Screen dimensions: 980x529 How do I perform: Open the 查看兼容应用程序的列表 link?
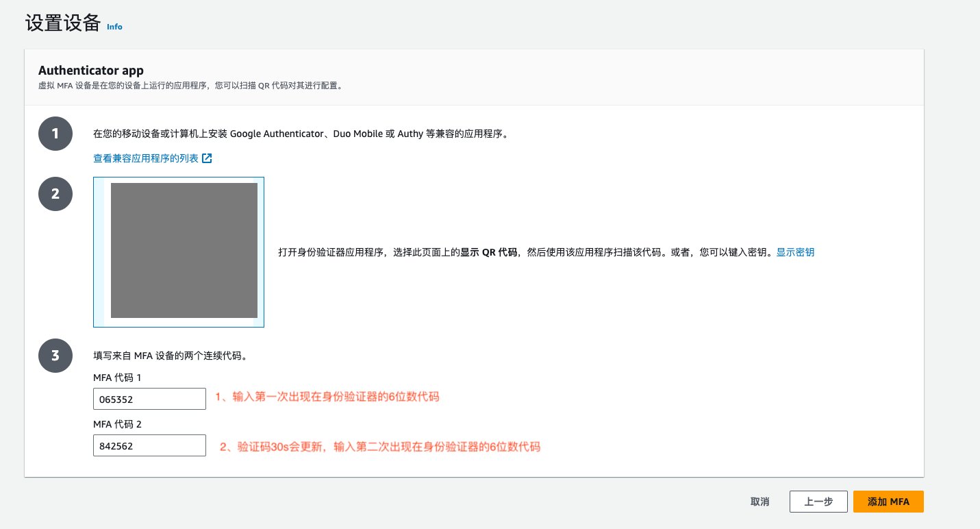(146, 158)
